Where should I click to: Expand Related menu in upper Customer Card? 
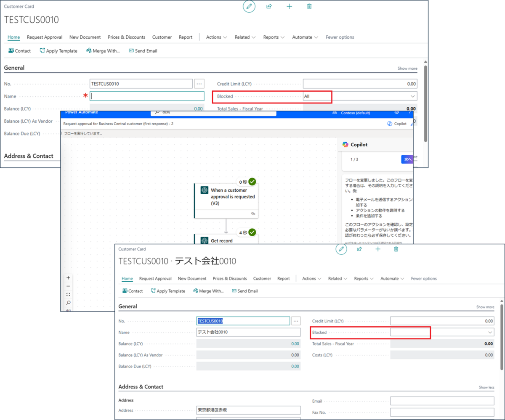coord(245,37)
